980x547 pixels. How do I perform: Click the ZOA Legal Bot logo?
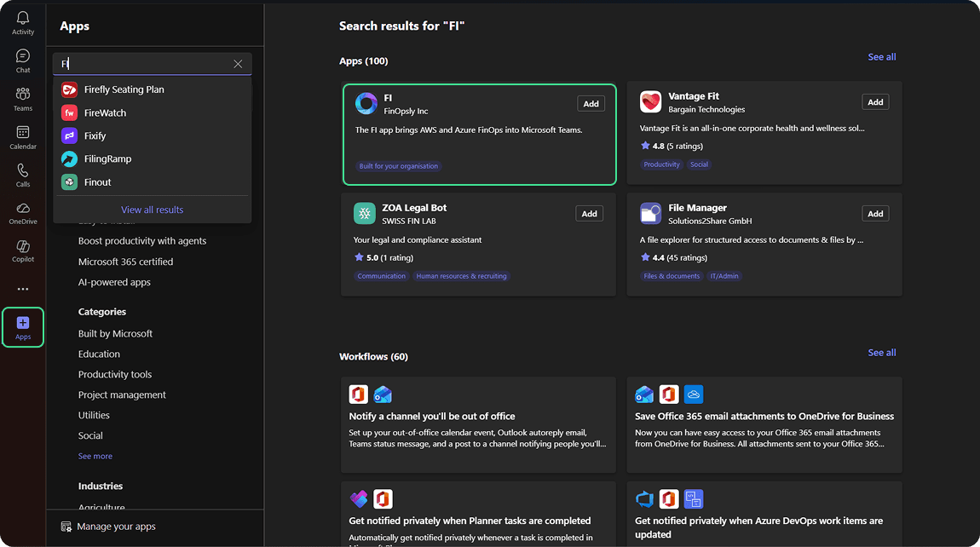point(365,213)
